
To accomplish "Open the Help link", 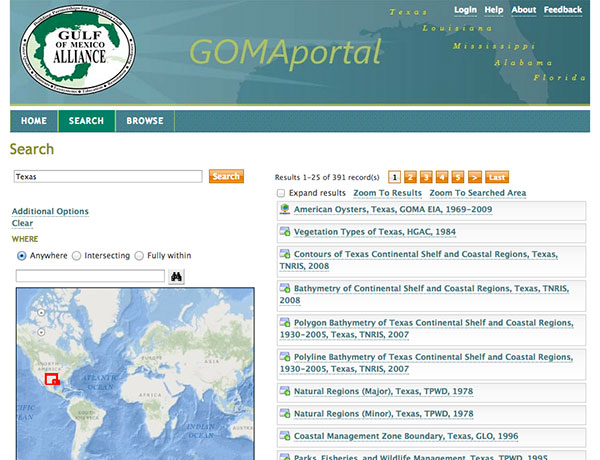I will point(494,10).
